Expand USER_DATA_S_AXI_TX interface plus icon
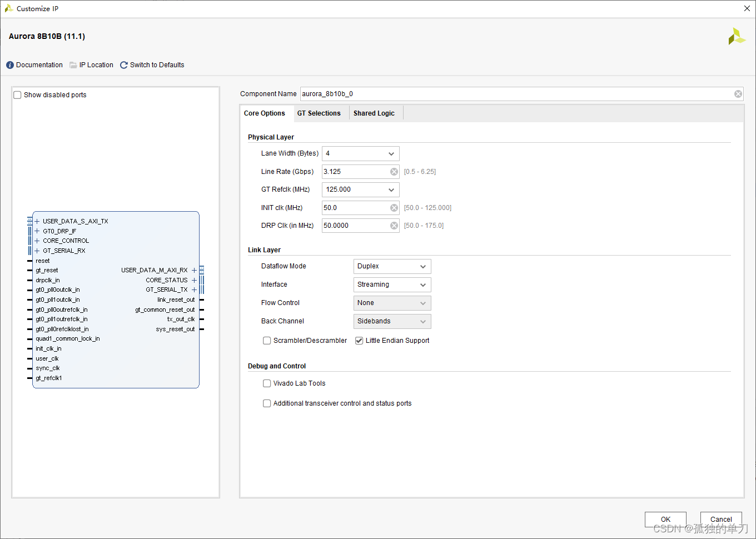 (37, 221)
